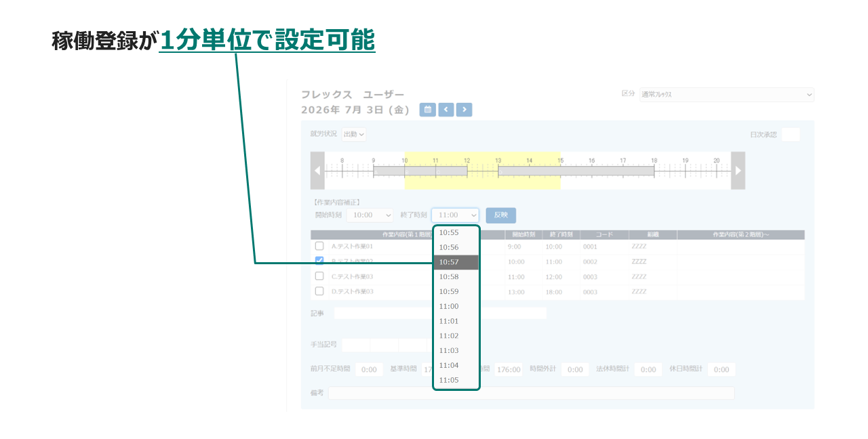Select 10:58 in the time list

[456, 276]
